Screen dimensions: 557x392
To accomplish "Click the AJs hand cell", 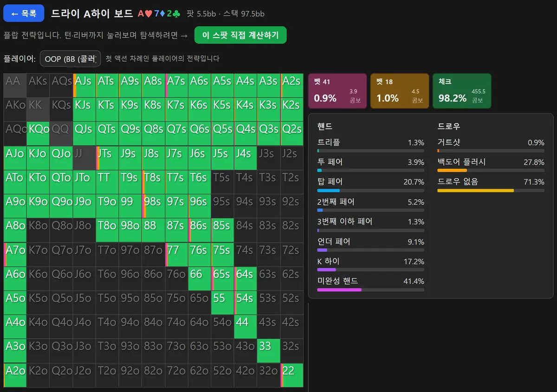I will (x=84, y=85).
